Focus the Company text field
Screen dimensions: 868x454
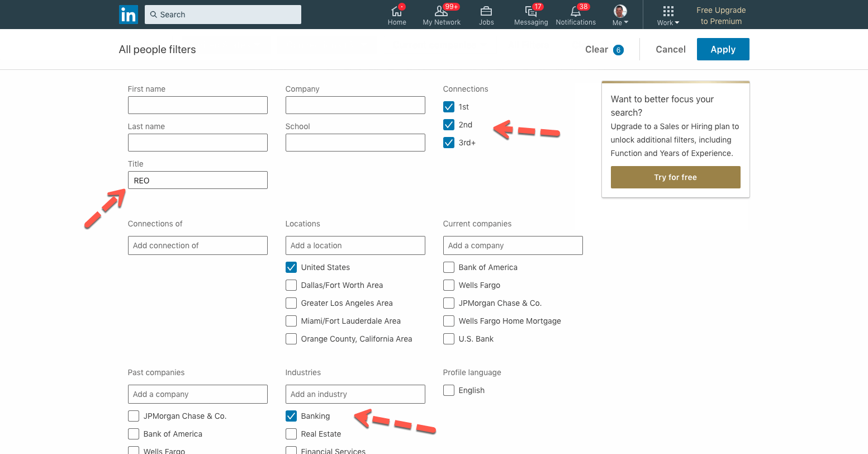pyautogui.click(x=355, y=105)
